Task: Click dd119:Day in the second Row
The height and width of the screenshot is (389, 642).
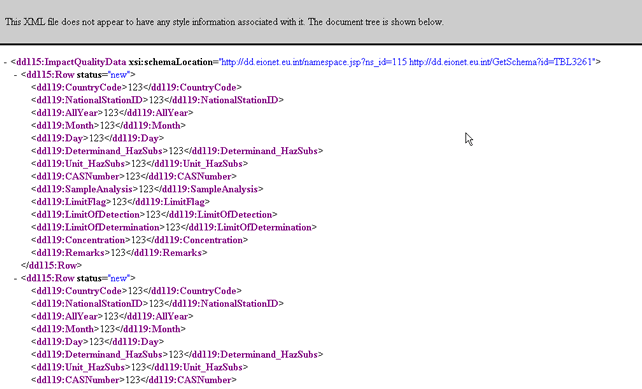Action: pos(97,342)
